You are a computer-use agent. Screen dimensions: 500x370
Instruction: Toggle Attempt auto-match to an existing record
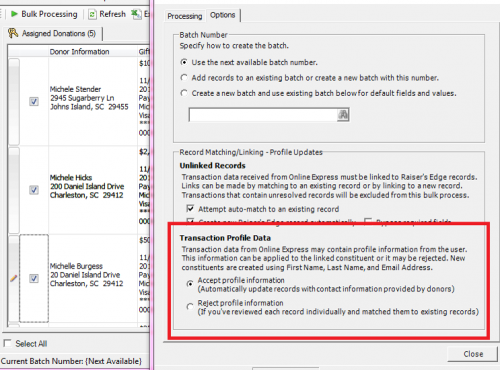(190, 209)
